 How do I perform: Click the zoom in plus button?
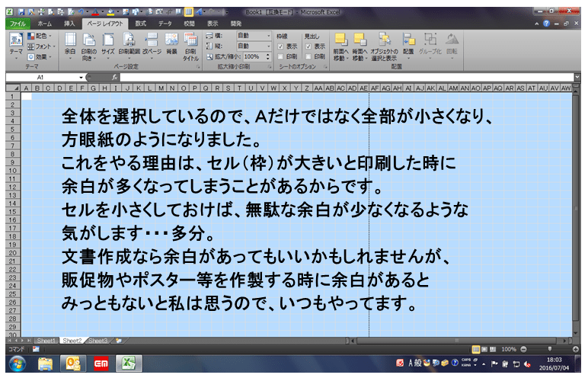(576, 349)
